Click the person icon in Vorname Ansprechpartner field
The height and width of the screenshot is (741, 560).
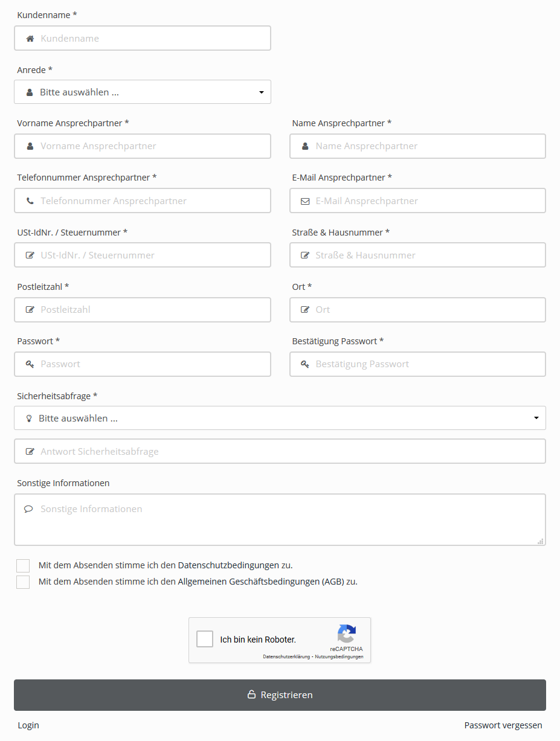coord(30,146)
